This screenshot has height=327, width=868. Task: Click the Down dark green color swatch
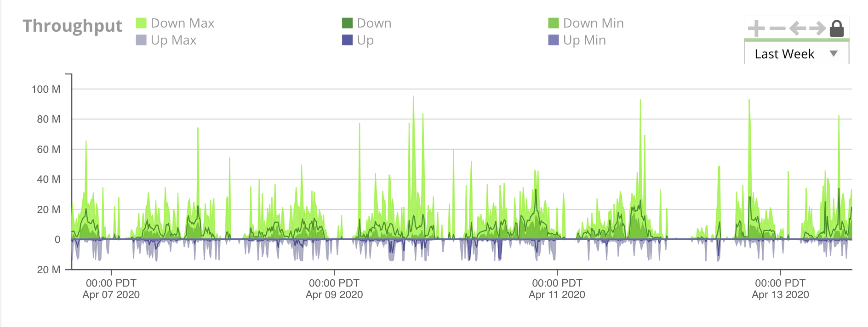click(347, 23)
